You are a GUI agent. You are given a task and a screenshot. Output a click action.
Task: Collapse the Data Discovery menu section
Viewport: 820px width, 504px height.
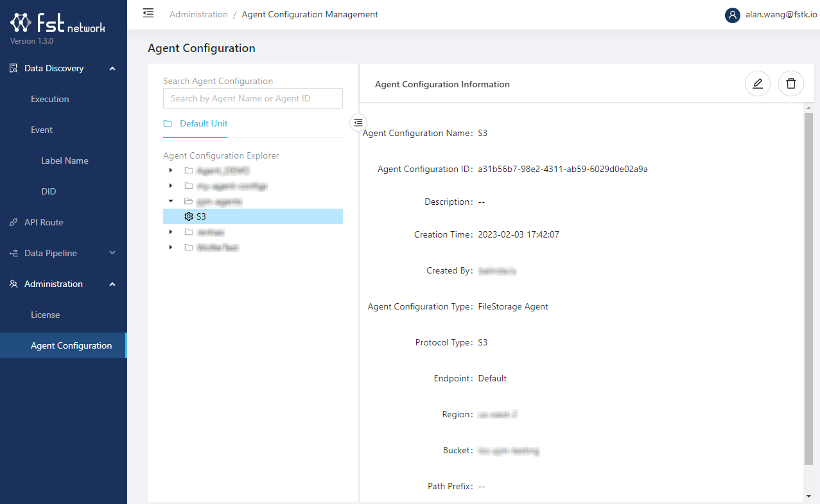(112, 68)
